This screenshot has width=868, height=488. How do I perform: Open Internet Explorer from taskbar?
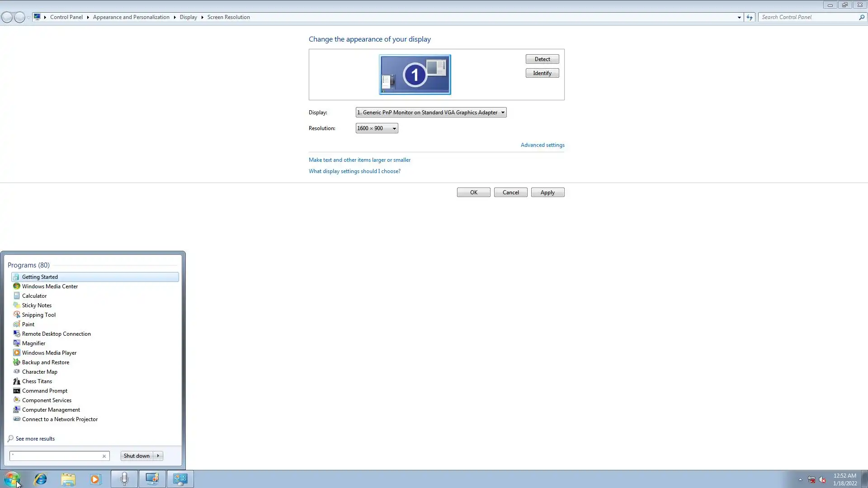(x=41, y=479)
